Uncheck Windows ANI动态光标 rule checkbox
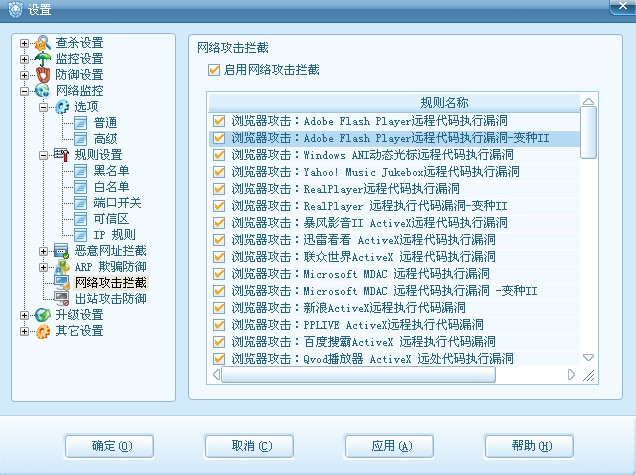636x475 pixels. pos(219,155)
